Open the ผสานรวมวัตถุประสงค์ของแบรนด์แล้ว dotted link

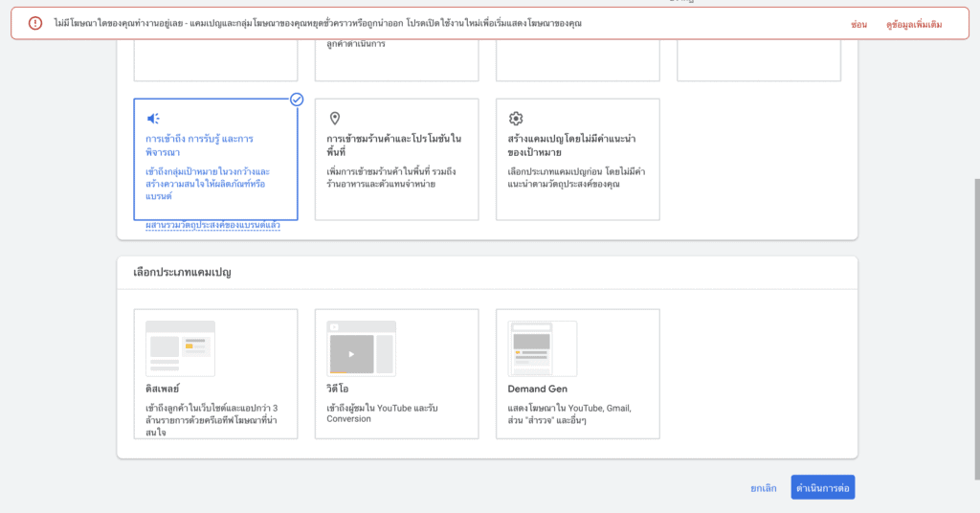click(212, 225)
